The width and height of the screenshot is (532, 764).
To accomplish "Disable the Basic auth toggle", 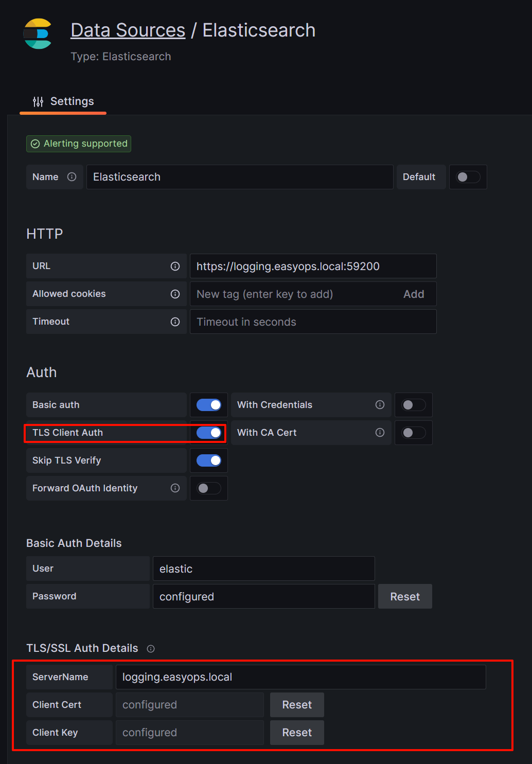I will pyautogui.click(x=209, y=405).
